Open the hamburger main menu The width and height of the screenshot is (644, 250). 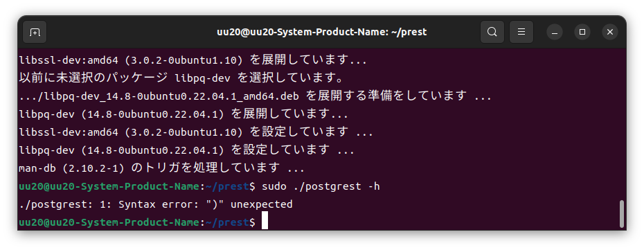[521, 32]
